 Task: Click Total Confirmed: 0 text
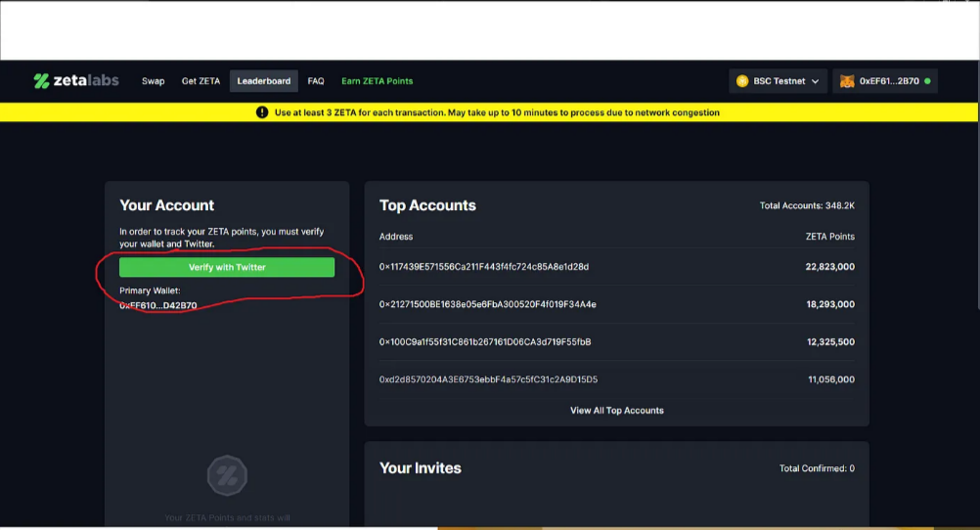[x=817, y=468]
